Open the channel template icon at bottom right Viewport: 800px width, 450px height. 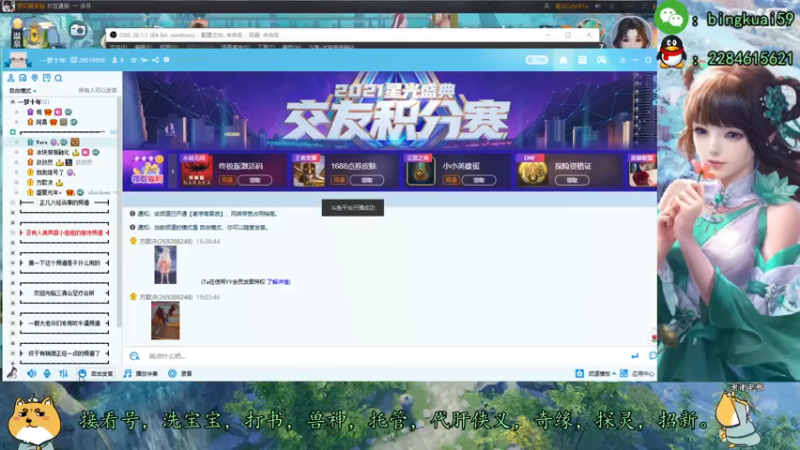pyautogui.click(x=580, y=373)
